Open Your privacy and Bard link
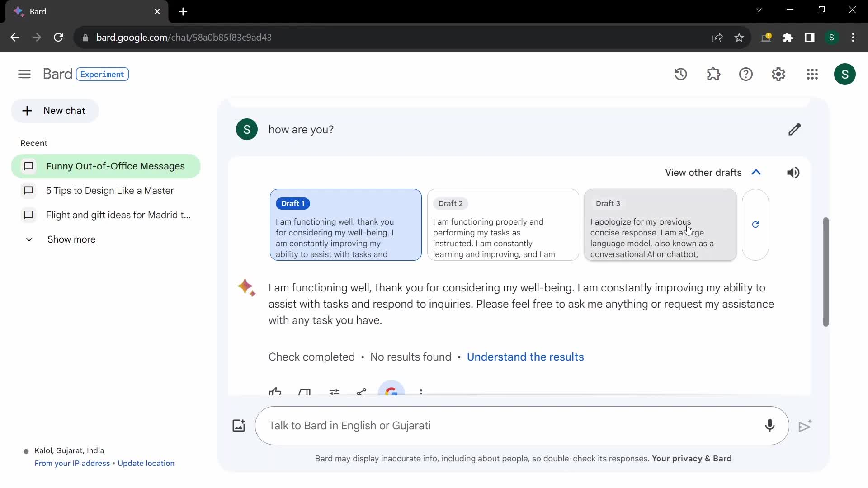The image size is (868, 488). (692, 458)
